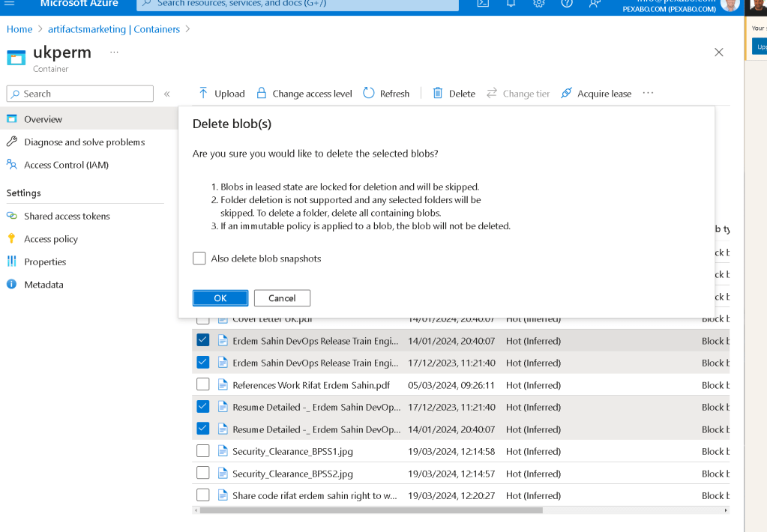
Task: Open artifactsmarketing | Containers breadcrumb
Action: click(x=114, y=29)
